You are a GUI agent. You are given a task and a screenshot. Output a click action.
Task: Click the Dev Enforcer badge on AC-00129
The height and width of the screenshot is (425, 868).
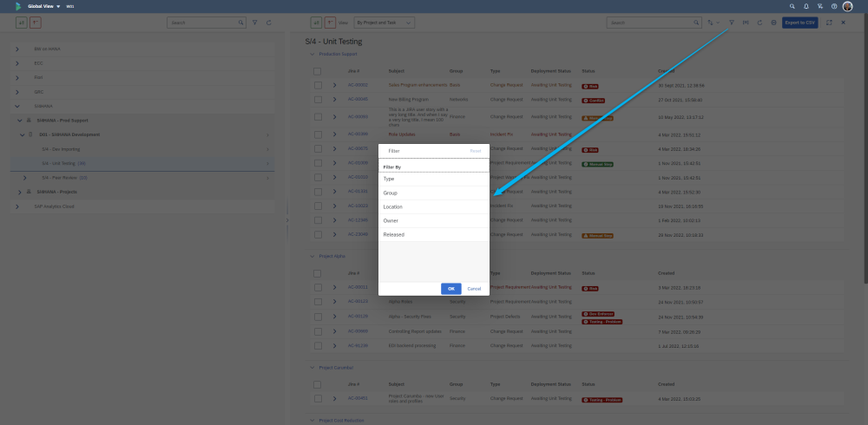coord(598,314)
